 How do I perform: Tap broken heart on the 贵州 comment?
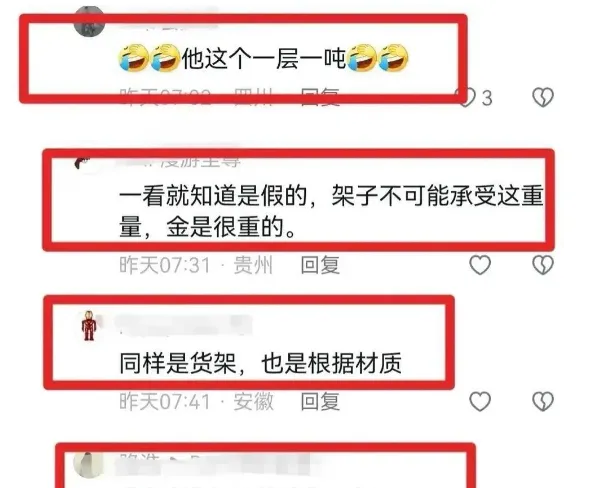tap(543, 265)
